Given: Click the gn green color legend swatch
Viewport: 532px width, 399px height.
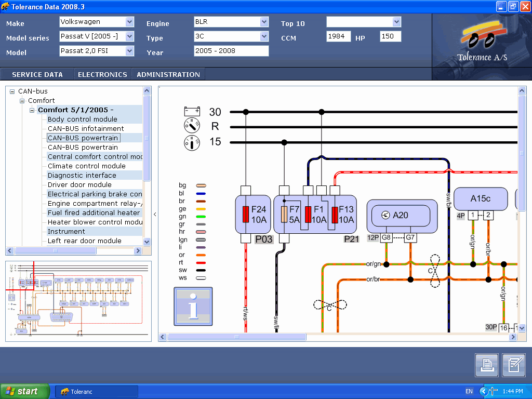Looking at the screenshot, I should (201, 217).
